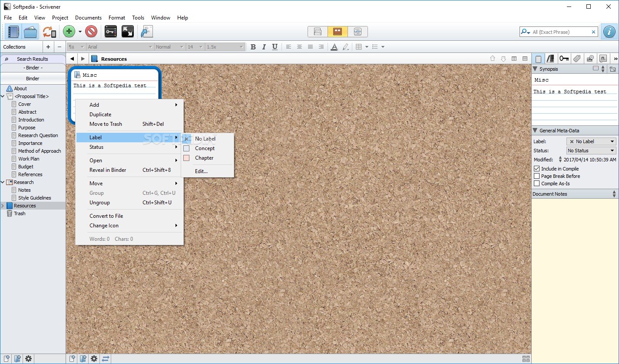This screenshot has height=364, width=619.
Task: Open the Normal font style dropdown
Action: point(170,47)
